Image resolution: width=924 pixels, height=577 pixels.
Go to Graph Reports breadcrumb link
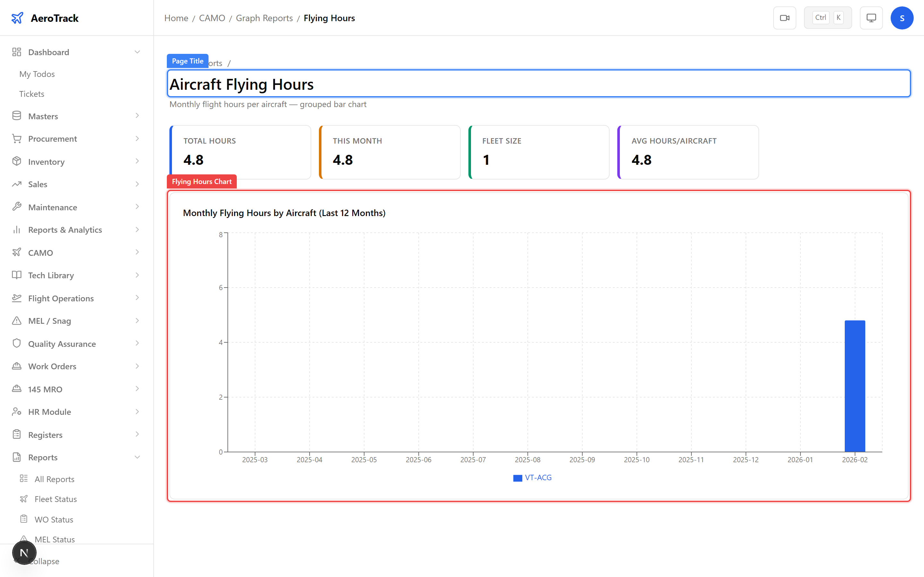(264, 18)
